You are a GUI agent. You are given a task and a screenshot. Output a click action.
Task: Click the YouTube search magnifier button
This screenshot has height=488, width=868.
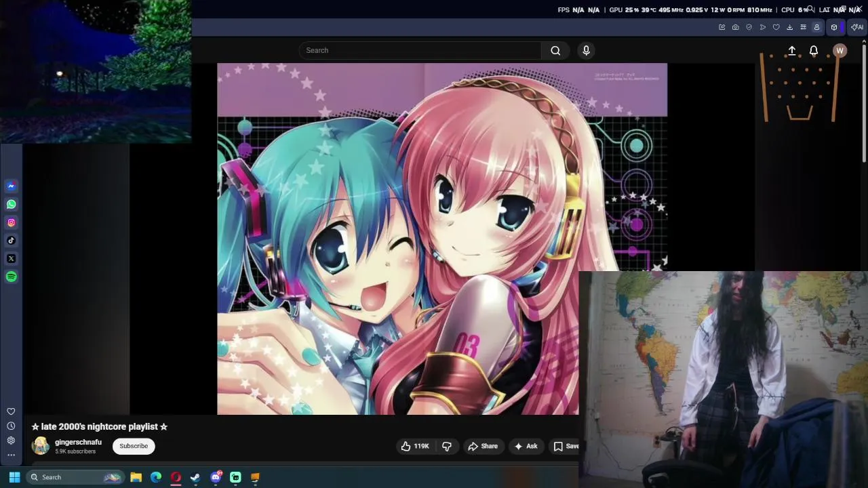(555, 50)
